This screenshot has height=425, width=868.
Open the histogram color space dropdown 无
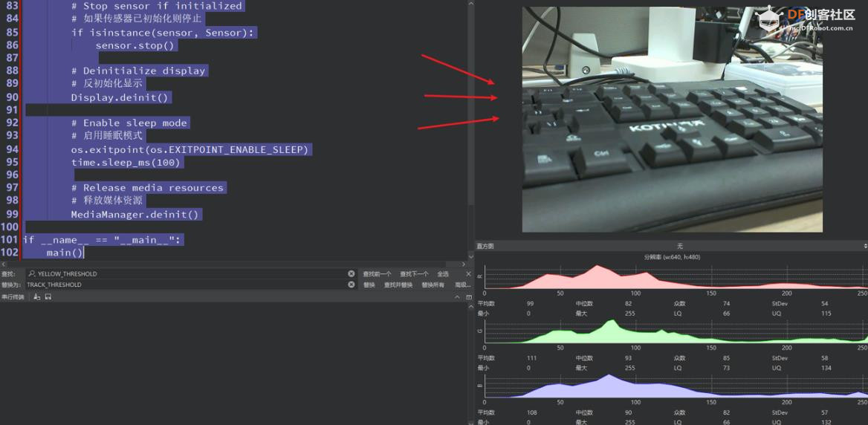tap(679, 245)
